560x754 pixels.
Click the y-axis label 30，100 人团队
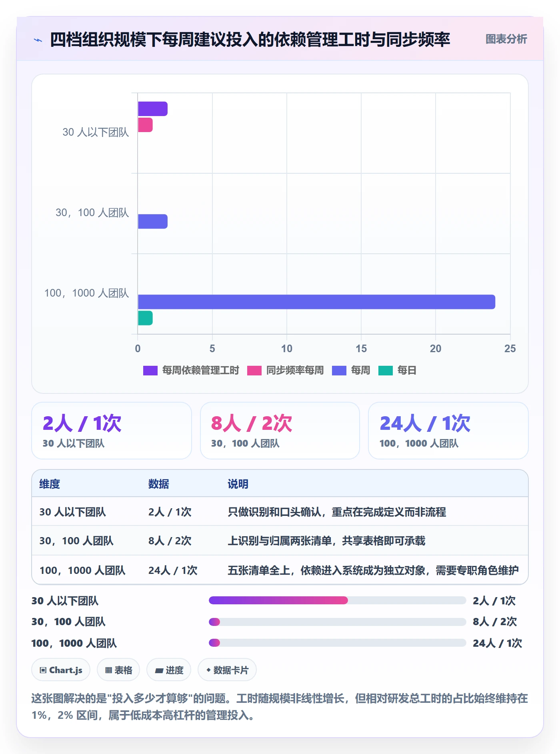pyautogui.click(x=92, y=213)
